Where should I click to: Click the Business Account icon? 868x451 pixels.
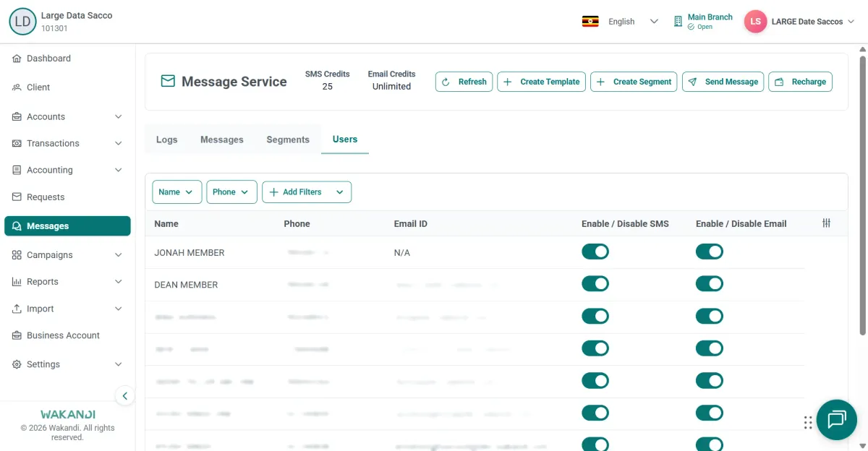point(17,335)
